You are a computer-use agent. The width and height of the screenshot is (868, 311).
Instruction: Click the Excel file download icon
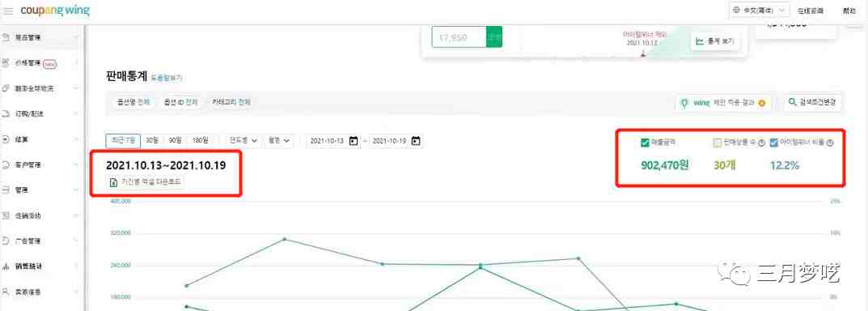(x=113, y=182)
